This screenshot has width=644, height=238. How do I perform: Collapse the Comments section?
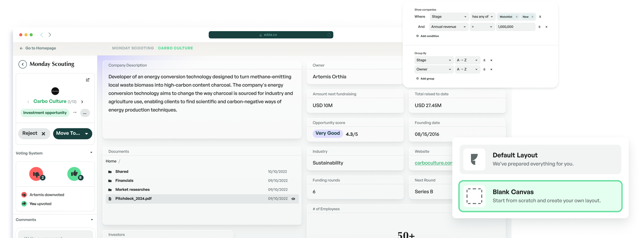(92, 220)
